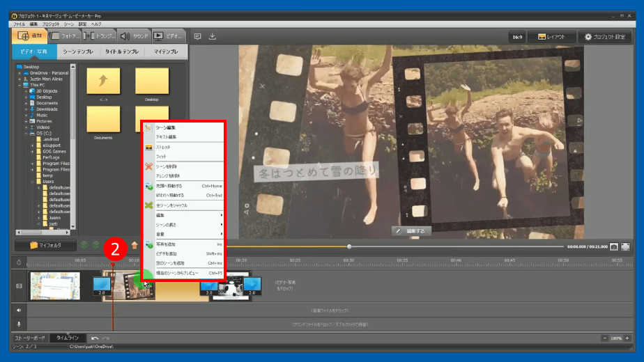Click the fullscreen preview icon

click(625, 246)
